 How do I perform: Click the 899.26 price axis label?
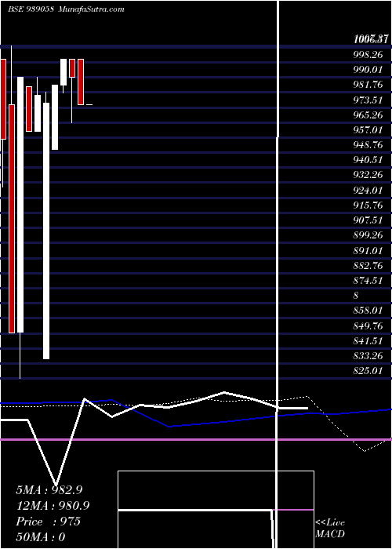tap(368, 235)
